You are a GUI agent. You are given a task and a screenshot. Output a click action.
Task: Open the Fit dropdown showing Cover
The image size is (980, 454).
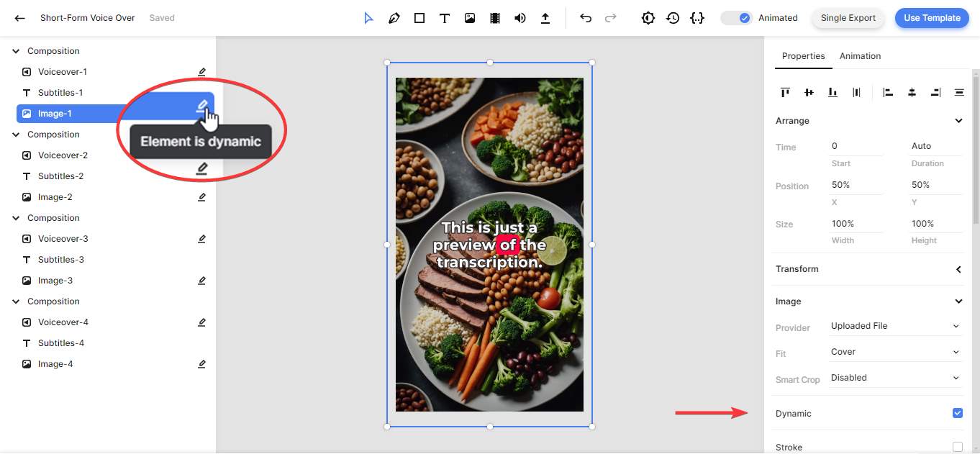[895, 352]
